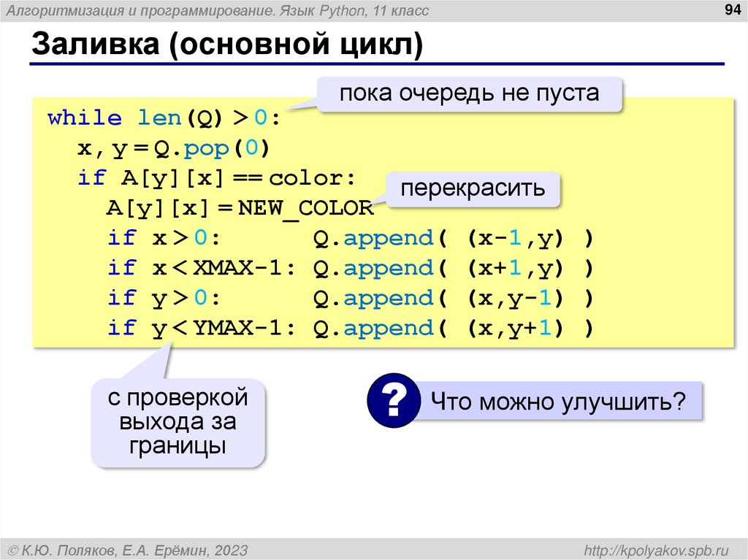
Task: Click the code line 'while len(Q) > 0:'
Action: pyautogui.click(x=164, y=118)
